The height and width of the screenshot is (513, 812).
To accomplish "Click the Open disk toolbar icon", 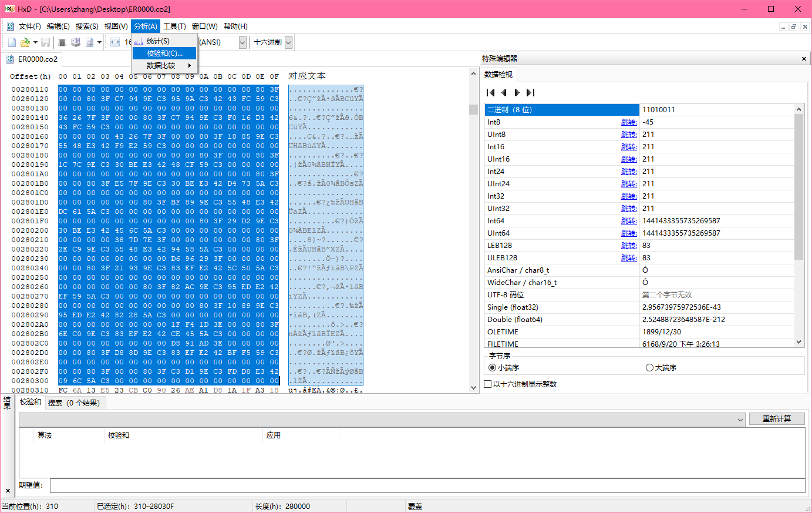I will [76, 42].
